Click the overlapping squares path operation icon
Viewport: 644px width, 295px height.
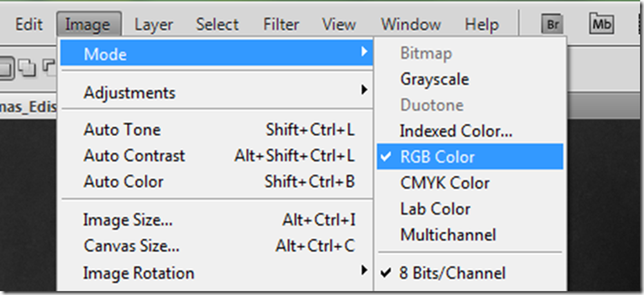click(x=28, y=68)
